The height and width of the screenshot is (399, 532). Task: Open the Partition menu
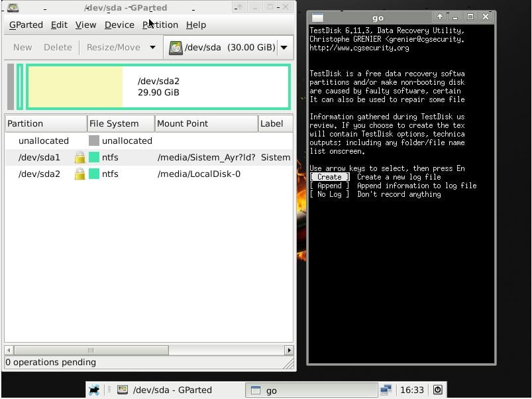pos(160,25)
